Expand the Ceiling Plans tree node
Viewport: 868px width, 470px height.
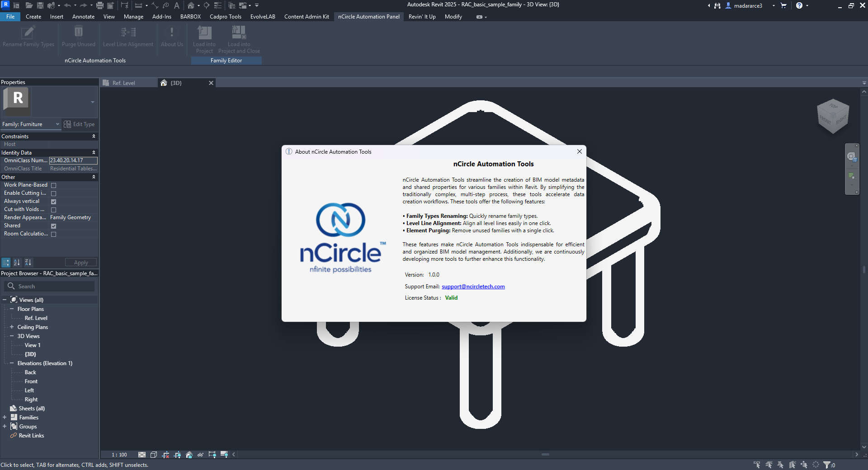(x=12, y=327)
